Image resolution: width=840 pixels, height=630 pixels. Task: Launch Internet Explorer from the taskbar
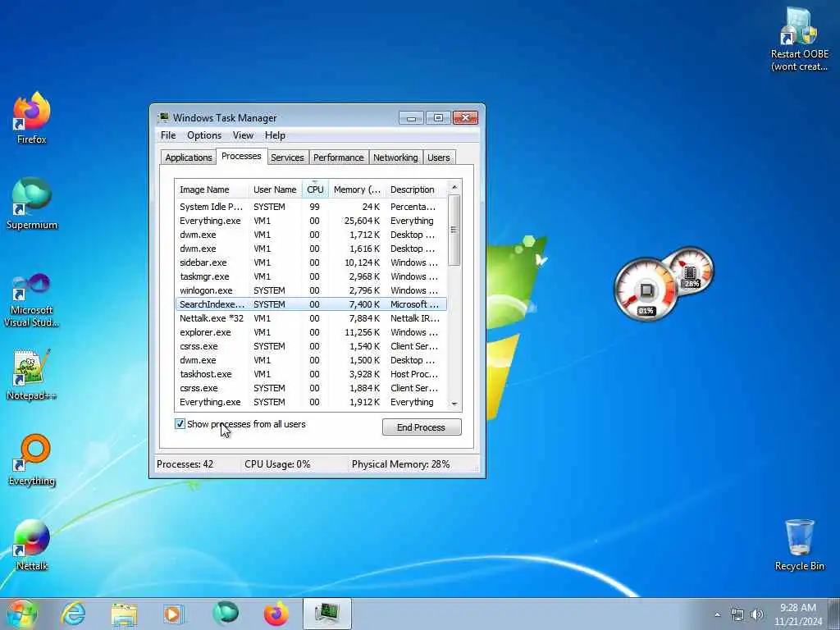[73, 614]
